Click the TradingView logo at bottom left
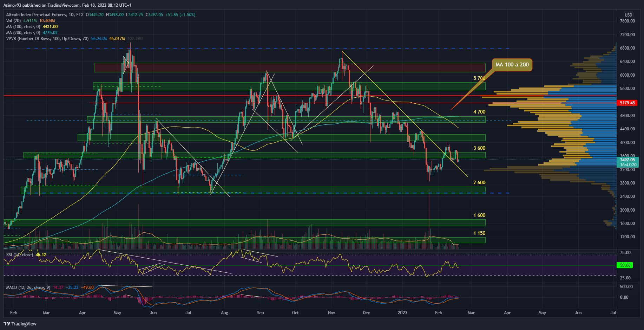Viewport: 644px width, 330px height. coord(20,324)
